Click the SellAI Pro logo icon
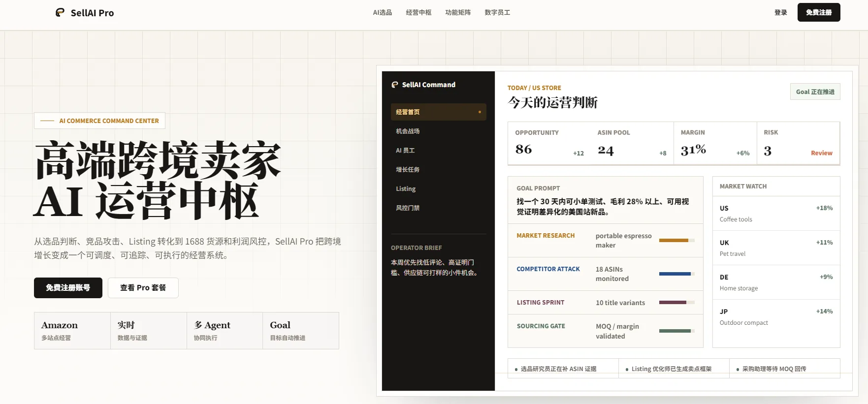 tap(60, 12)
